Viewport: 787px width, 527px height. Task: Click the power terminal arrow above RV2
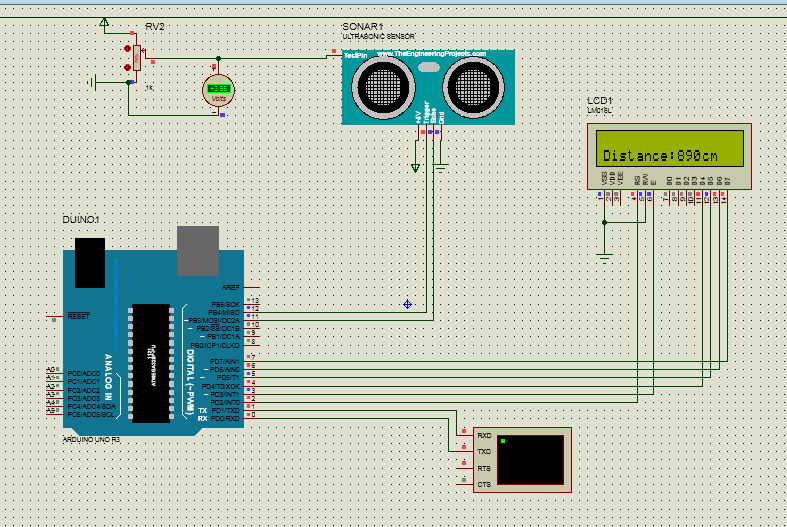point(104,22)
